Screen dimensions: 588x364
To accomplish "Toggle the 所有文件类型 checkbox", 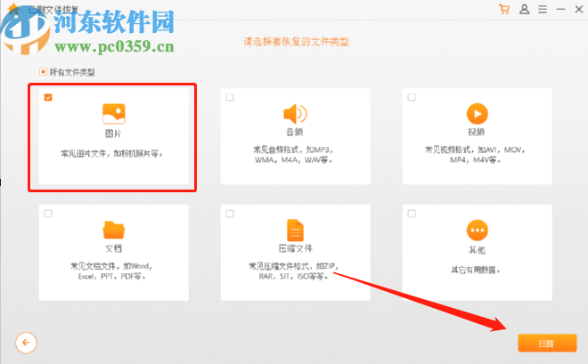I will tap(43, 71).
